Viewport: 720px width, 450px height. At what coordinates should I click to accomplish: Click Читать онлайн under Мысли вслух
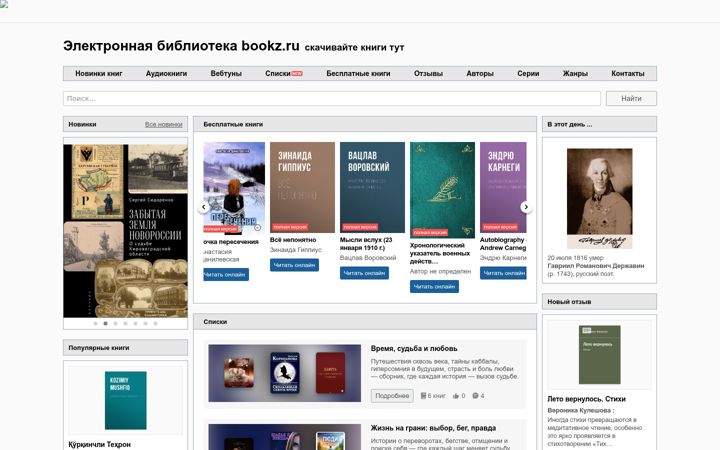[364, 273]
